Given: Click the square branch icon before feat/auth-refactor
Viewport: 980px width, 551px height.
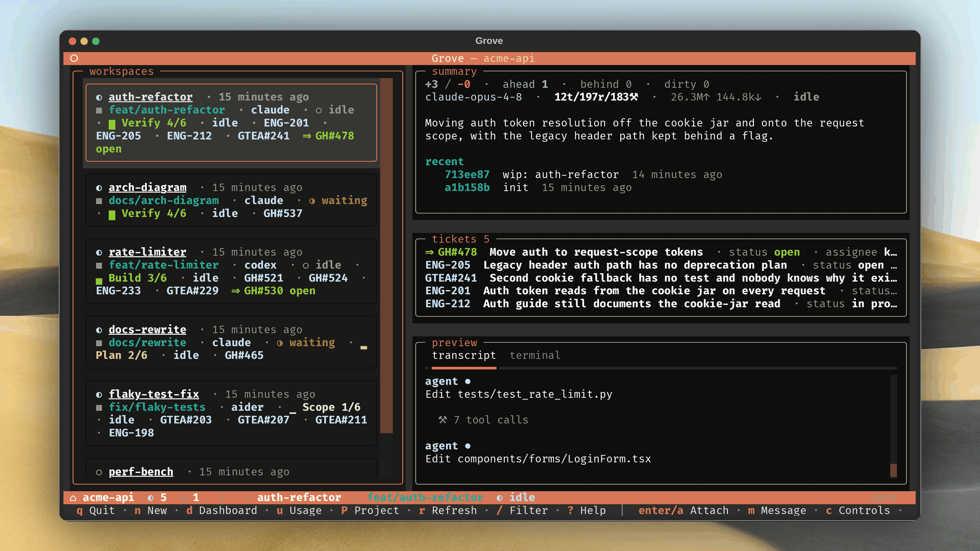Looking at the screenshot, I should pos(99,110).
